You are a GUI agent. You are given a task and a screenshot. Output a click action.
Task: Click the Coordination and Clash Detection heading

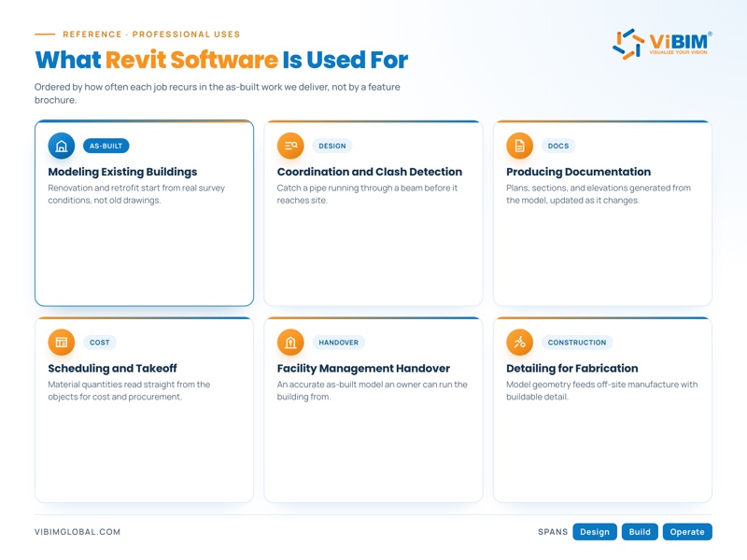pyautogui.click(x=370, y=172)
